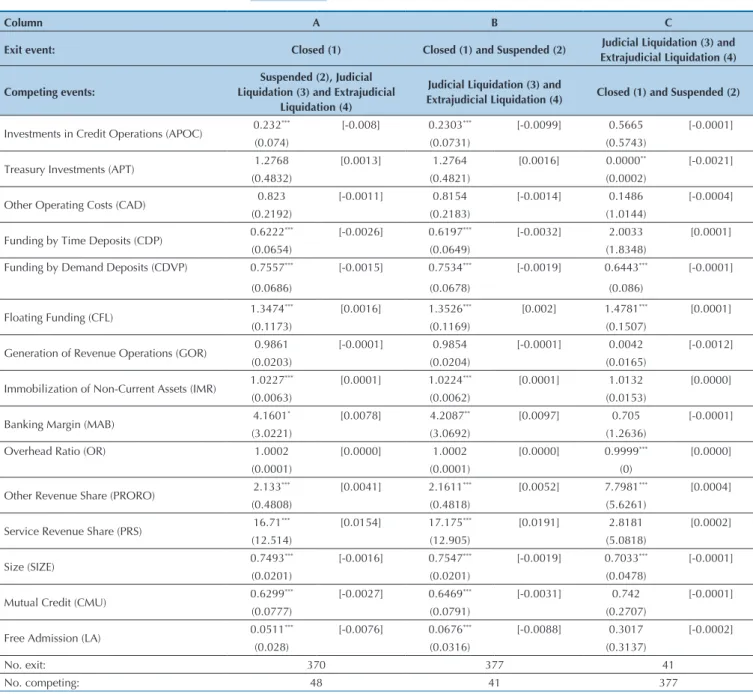The height and width of the screenshot is (694, 753).
Task: Select the row label 'Generation of Revenue Operations (GOR)'
Action: click(105, 353)
